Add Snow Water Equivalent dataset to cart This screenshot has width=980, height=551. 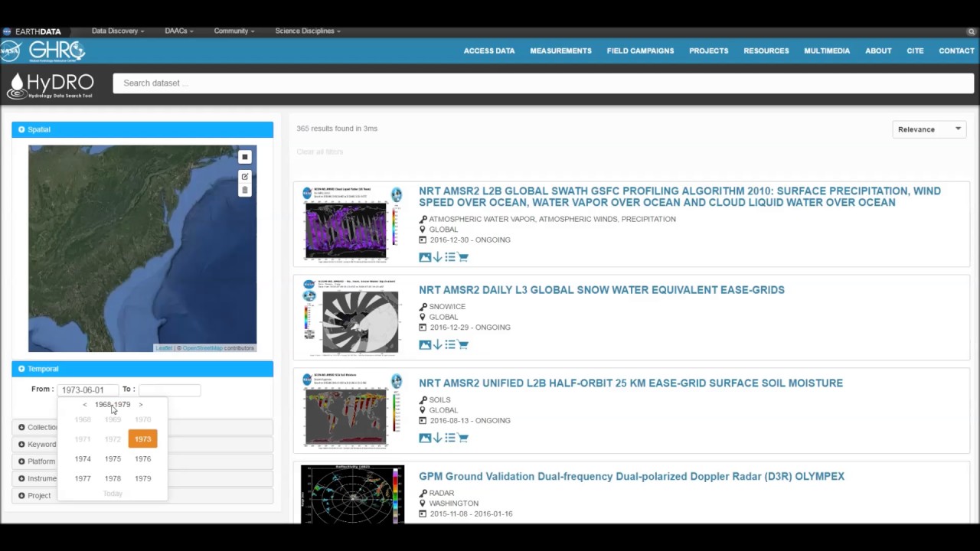tap(463, 344)
